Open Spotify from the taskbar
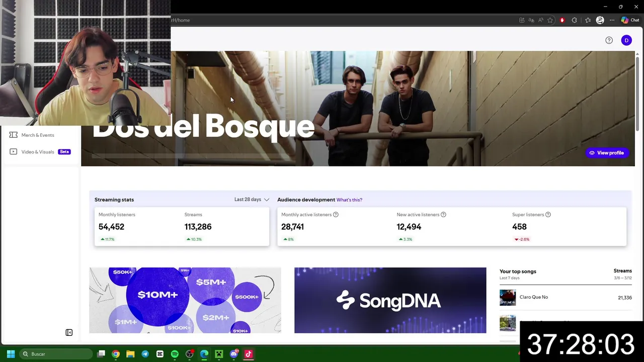The height and width of the screenshot is (362, 644). pos(175,354)
